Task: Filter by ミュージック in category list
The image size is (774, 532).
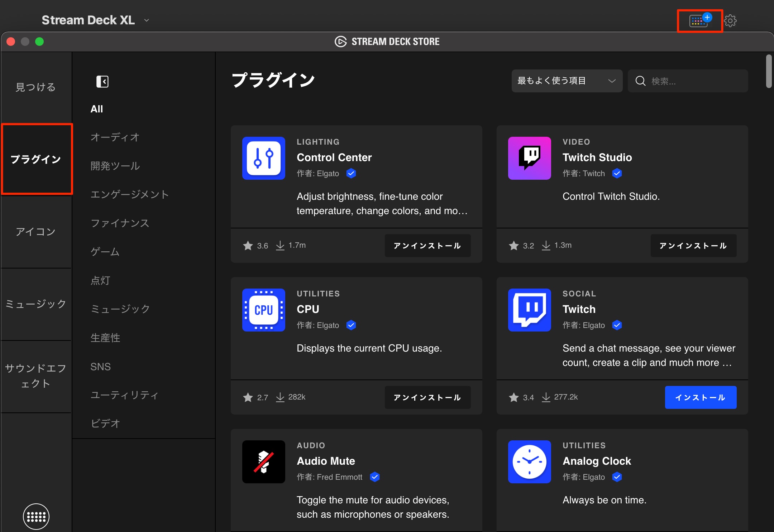Action: pyautogui.click(x=120, y=309)
